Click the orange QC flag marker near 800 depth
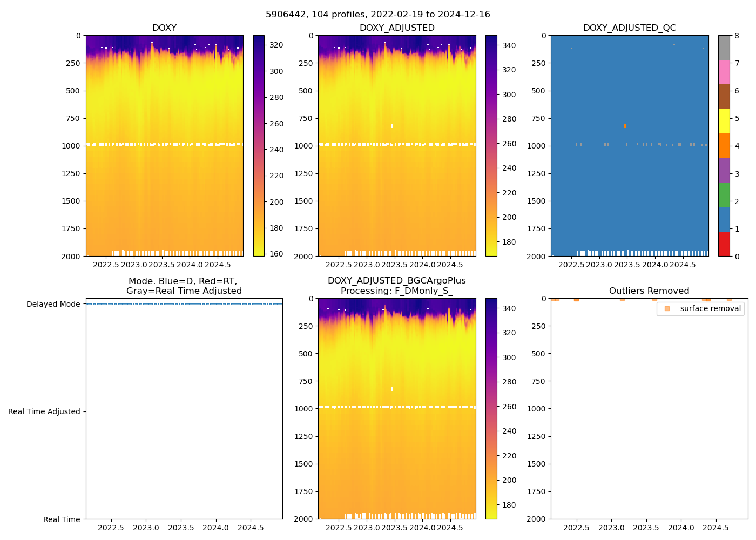 [x=625, y=126]
